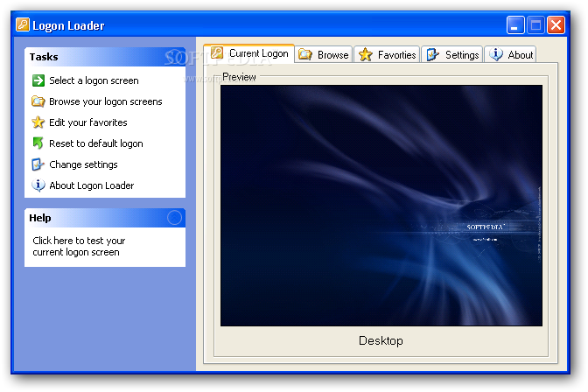Collapse the Tasks panel using its header chevron
This screenshot has height=392, width=588.
point(174,57)
